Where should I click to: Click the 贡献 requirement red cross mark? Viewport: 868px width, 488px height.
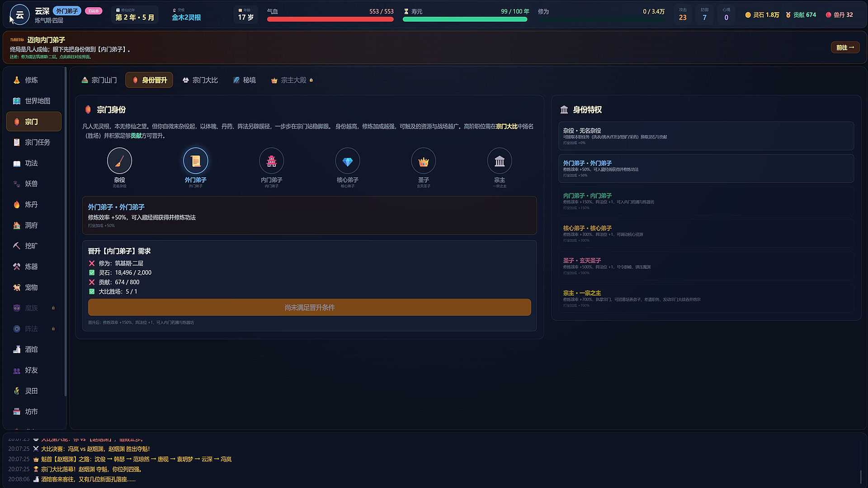tap(92, 282)
